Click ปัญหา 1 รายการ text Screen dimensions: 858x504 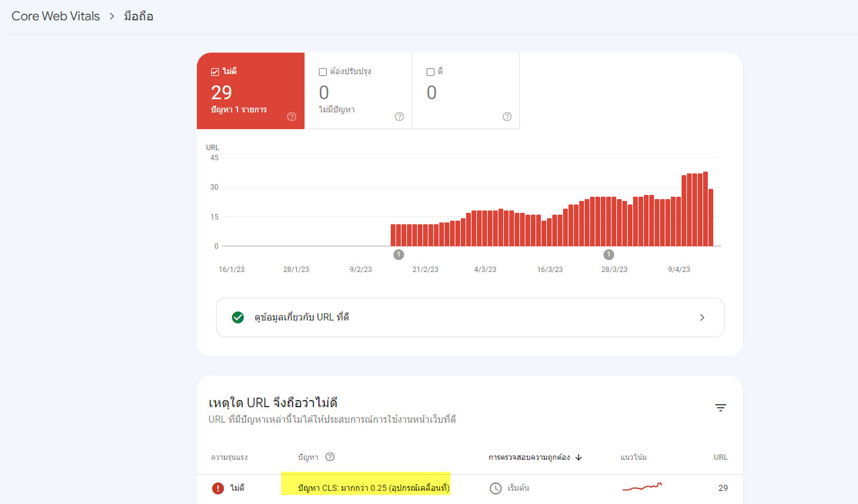[x=239, y=110]
